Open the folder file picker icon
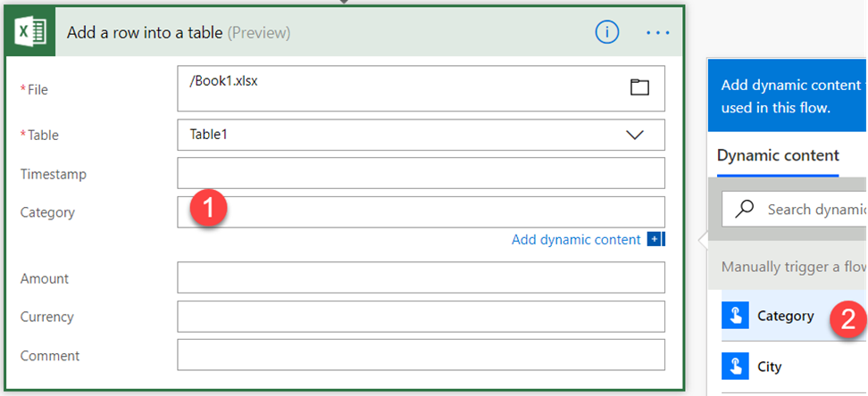 [638, 87]
